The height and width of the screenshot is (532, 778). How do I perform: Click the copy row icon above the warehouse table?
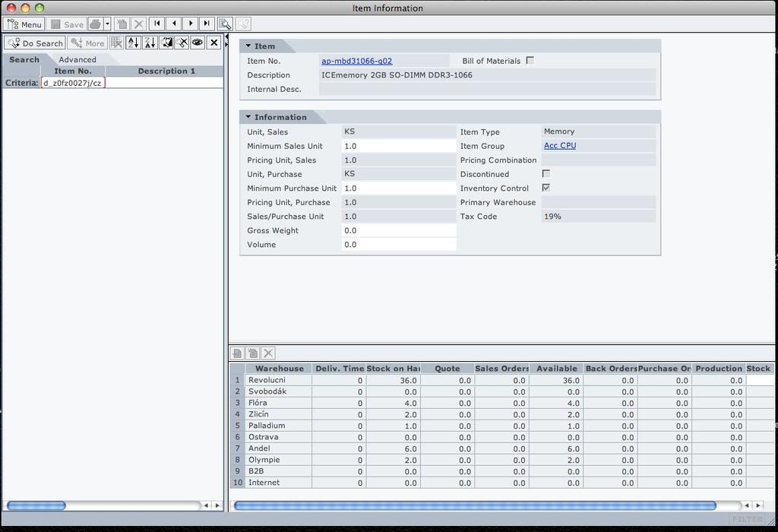point(253,353)
